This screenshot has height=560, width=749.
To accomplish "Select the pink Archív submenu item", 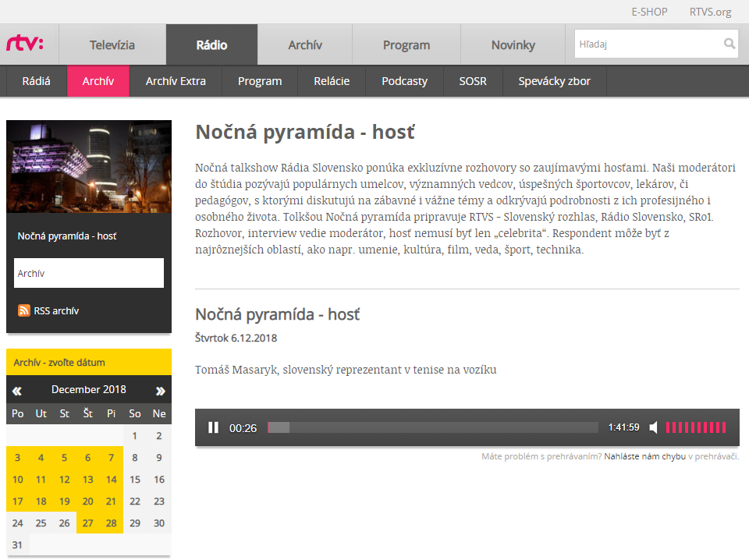I will tap(98, 81).
